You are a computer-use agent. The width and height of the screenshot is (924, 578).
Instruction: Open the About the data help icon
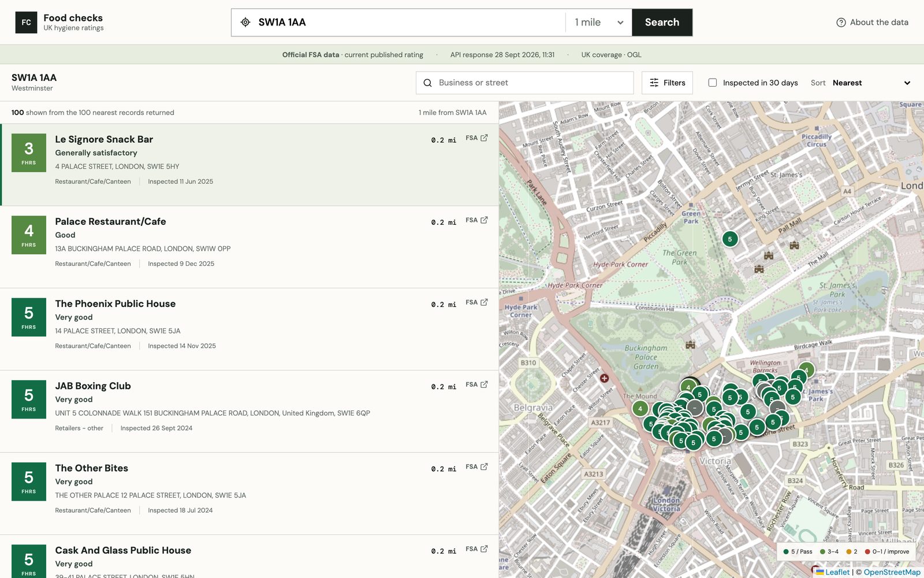841,23
